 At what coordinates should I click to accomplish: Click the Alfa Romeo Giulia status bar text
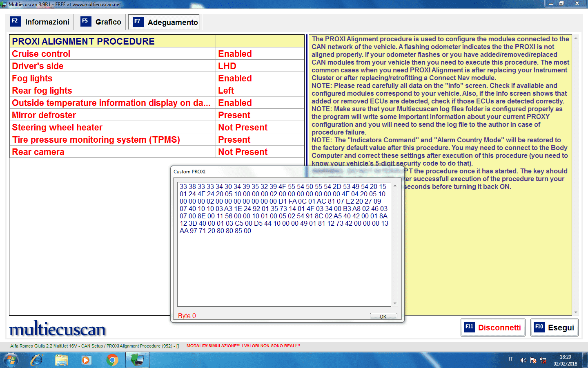[94, 346]
